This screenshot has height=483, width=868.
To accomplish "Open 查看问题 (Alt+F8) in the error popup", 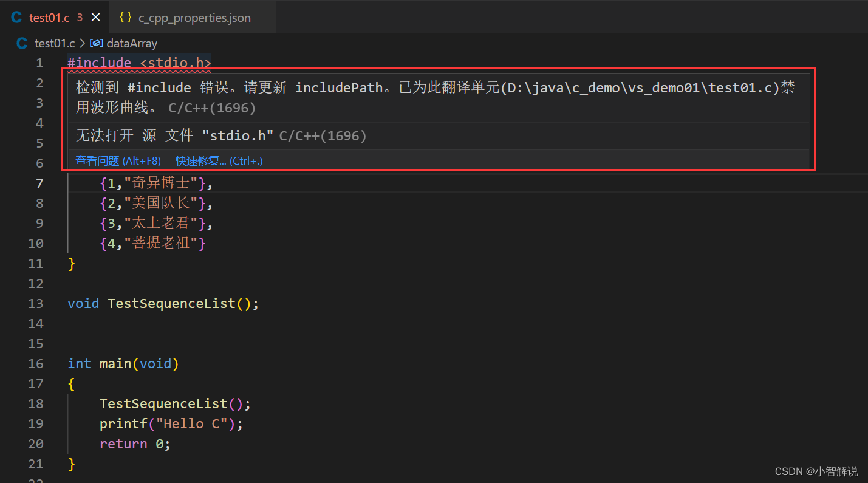I will coord(118,160).
